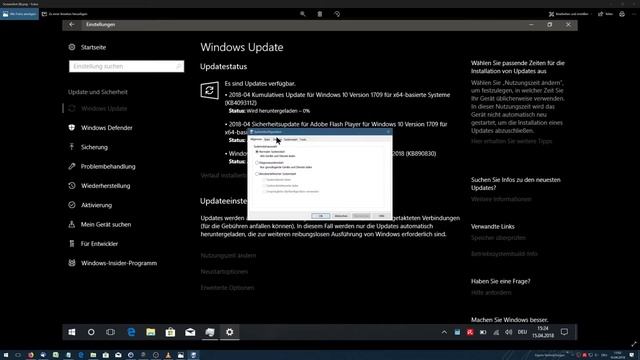Go back with the Einstellungen back arrow

[72, 24]
